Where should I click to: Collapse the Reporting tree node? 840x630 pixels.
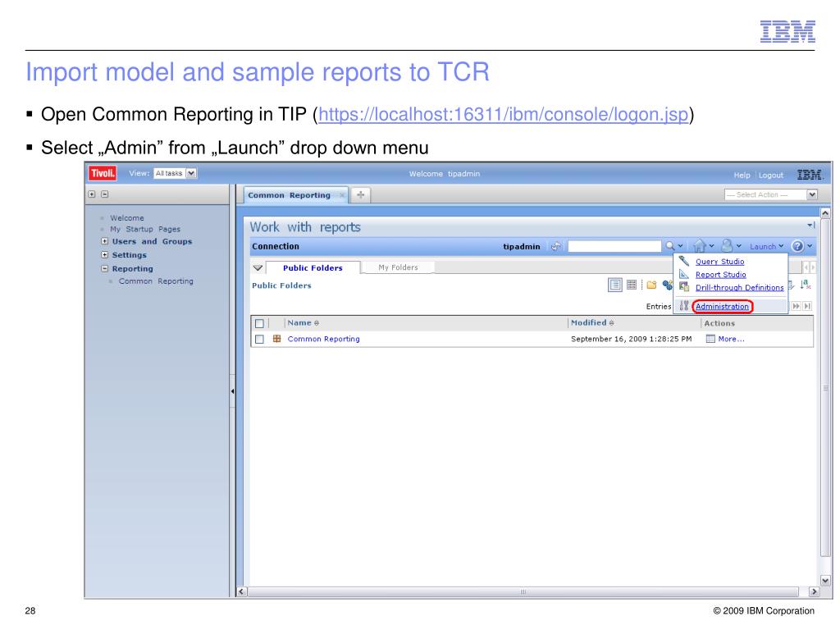tap(105, 268)
